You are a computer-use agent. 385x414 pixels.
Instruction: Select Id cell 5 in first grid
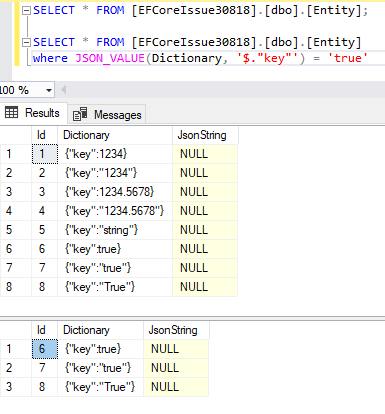[45, 230]
